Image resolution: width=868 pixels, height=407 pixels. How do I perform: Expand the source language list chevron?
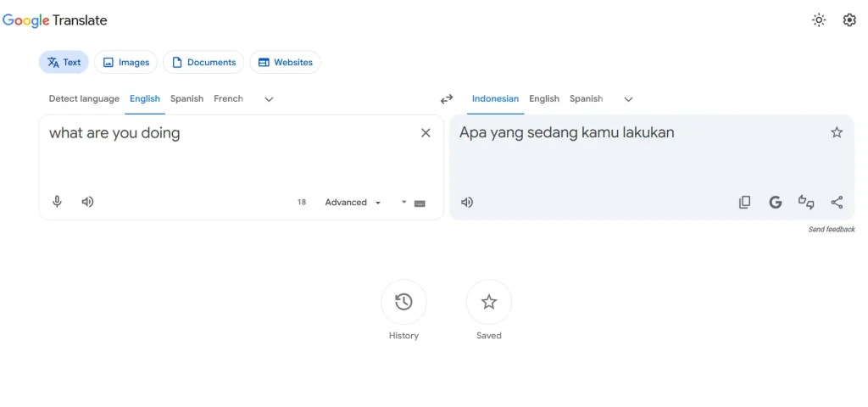coord(269,99)
